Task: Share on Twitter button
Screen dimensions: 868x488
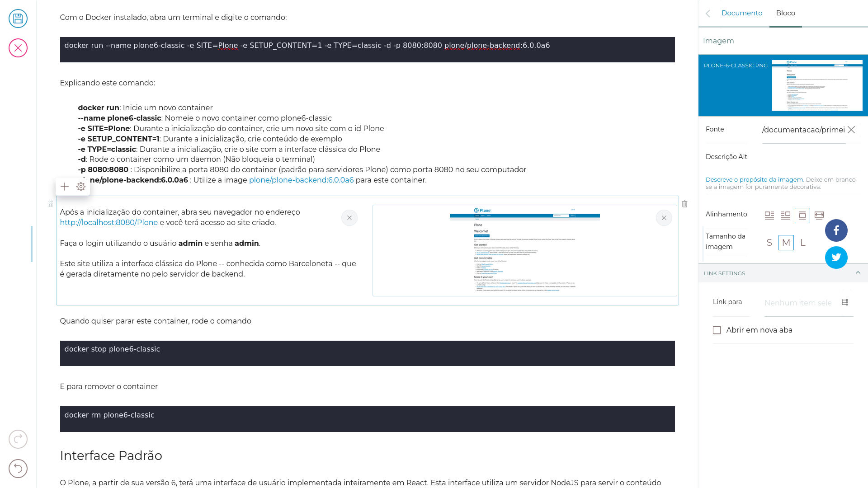Action: coord(836,258)
